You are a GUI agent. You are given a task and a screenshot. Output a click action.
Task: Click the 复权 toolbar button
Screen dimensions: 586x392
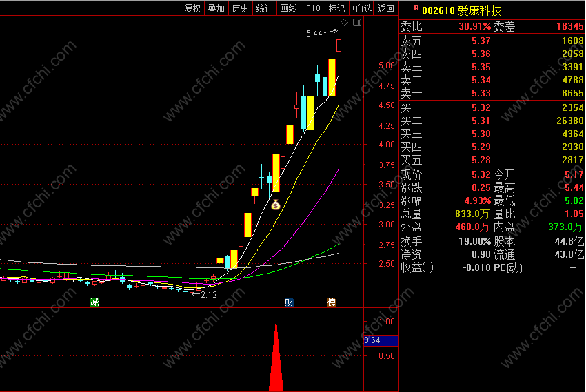tap(193, 8)
